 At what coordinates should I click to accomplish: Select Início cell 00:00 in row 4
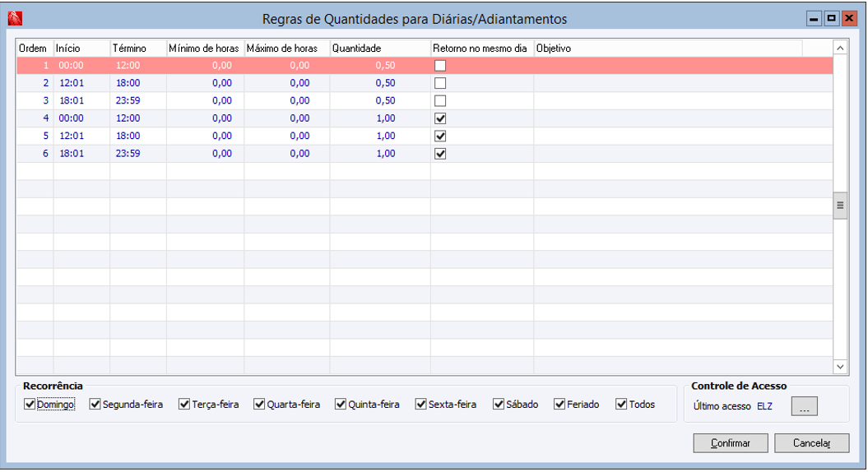tap(81, 118)
